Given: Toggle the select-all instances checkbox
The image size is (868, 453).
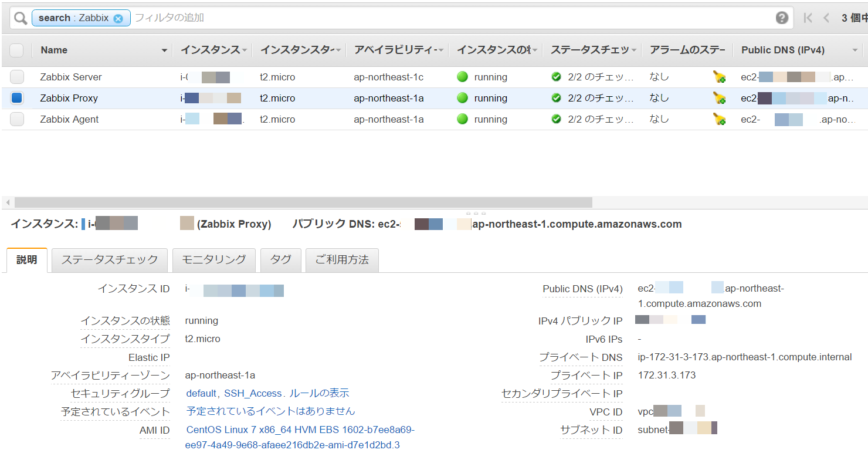Looking at the screenshot, I should [x=16, y=50].
